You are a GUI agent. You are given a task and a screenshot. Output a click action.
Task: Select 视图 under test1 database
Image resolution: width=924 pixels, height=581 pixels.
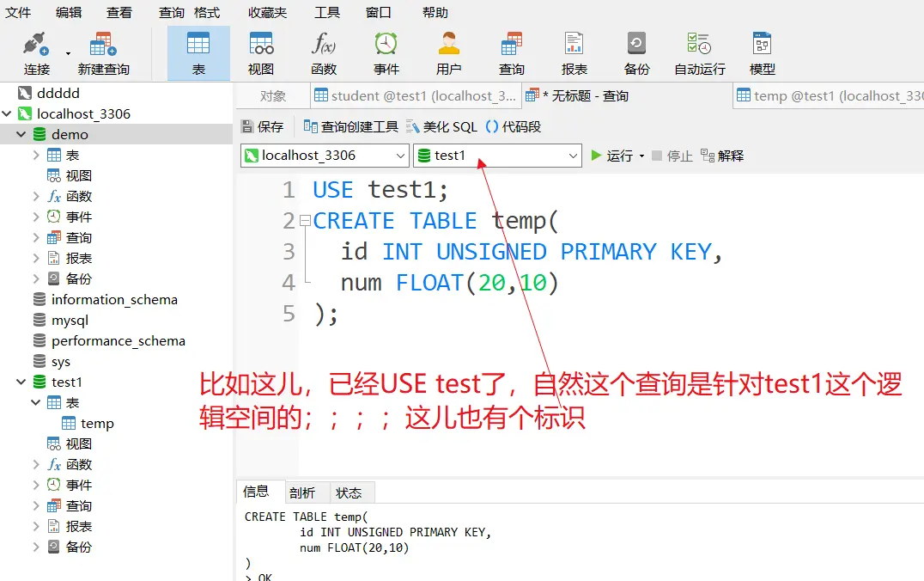tap(70, 443)
